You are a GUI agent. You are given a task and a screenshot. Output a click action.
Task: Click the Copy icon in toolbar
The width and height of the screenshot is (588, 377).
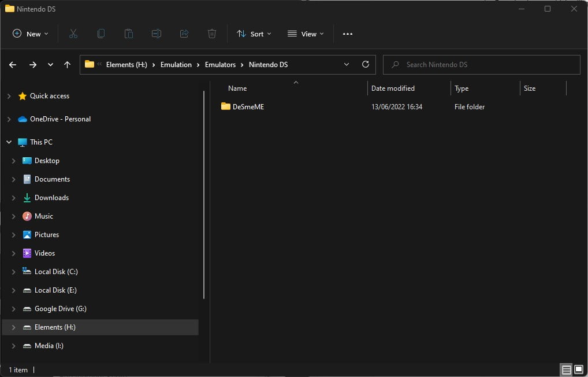[101, 34]
